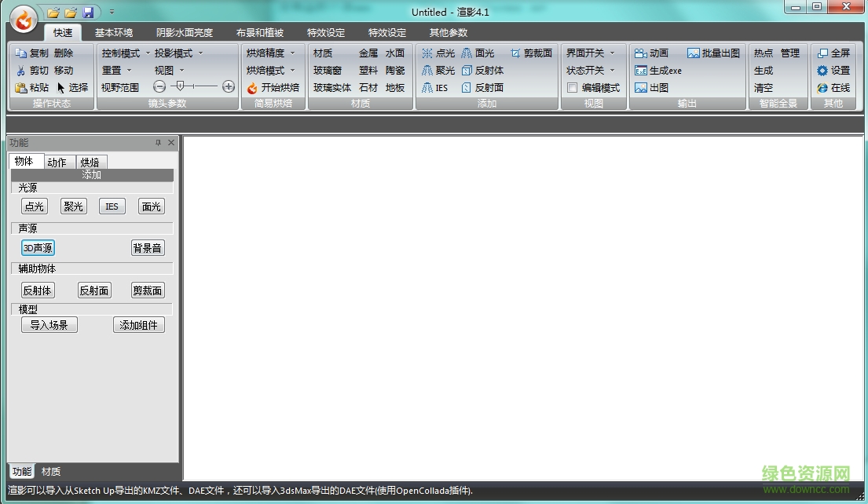Open the 动作 tab in function panel
Viewport: 868px width, 504px height.
57,163
